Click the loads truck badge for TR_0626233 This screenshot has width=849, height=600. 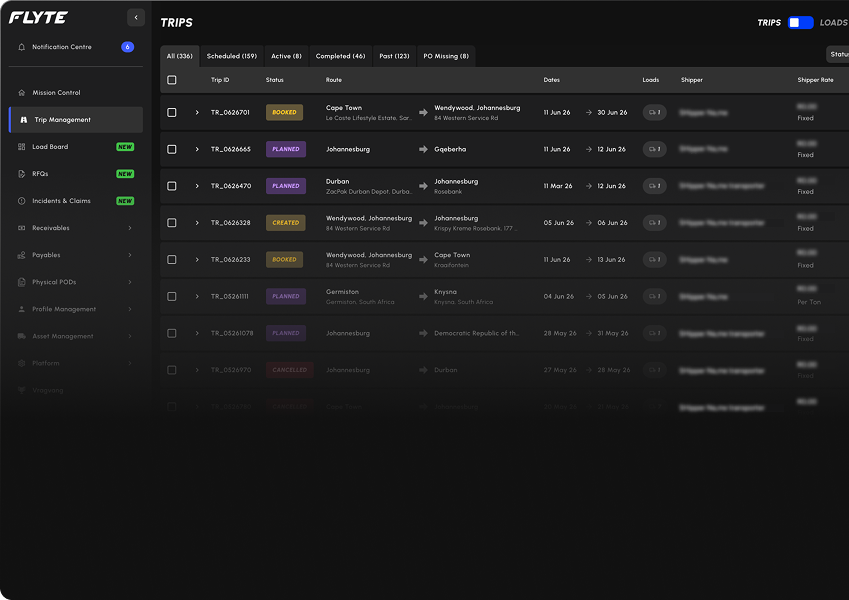click(654, 260)
